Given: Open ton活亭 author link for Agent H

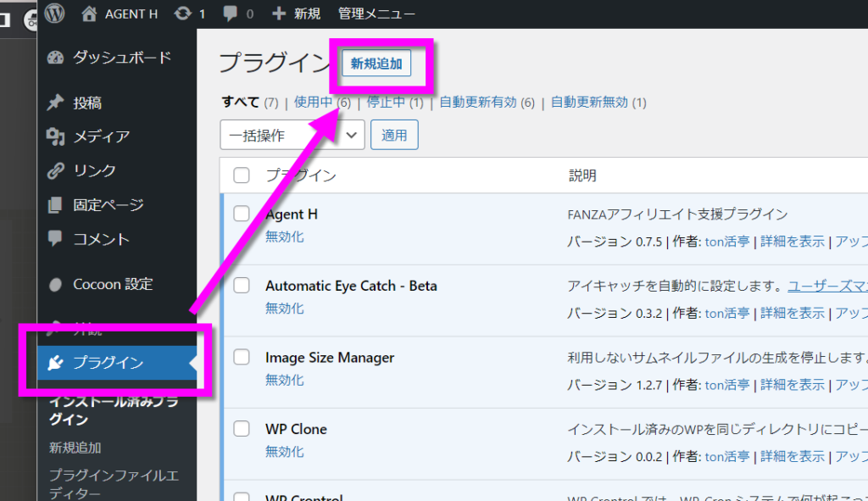Looking at the screenshot, I should [x=726, y=242].
